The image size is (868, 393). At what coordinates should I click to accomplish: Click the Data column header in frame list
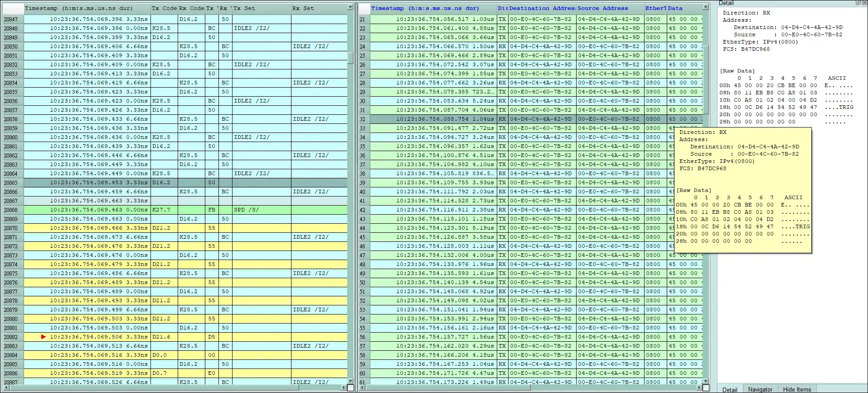pyautogui.click(x=684, y=8)
